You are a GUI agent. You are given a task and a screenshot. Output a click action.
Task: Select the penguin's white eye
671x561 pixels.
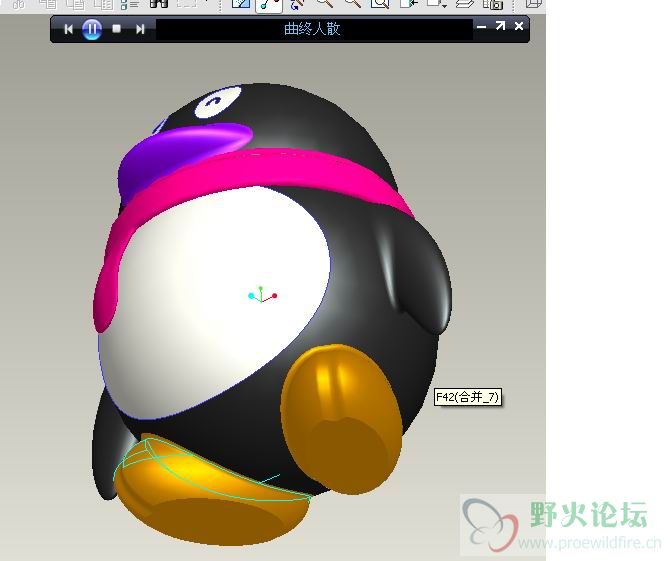[218, 102]
